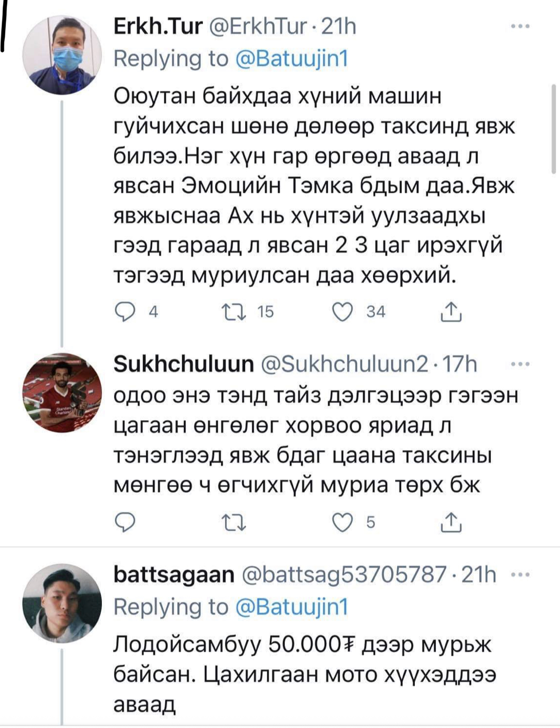This screenshot has width=560, height=728.
Task: Retweet Erkh.Tur's tweet
Action: pyautogui.click(x=234, y=312)
